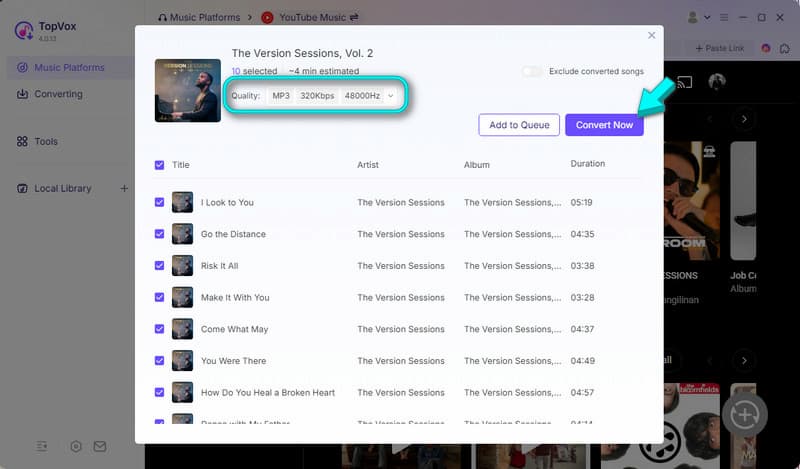Click the Tools grid icon in sidebar
The width and height of the screenshot is (800, 469).
pos(22,141)
